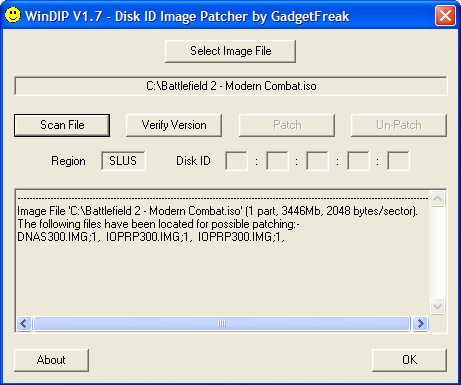This screenshot has width=461, height=385.
Task: Click the horizontal scroll left arrow
Action: click(x=24, y=323)
